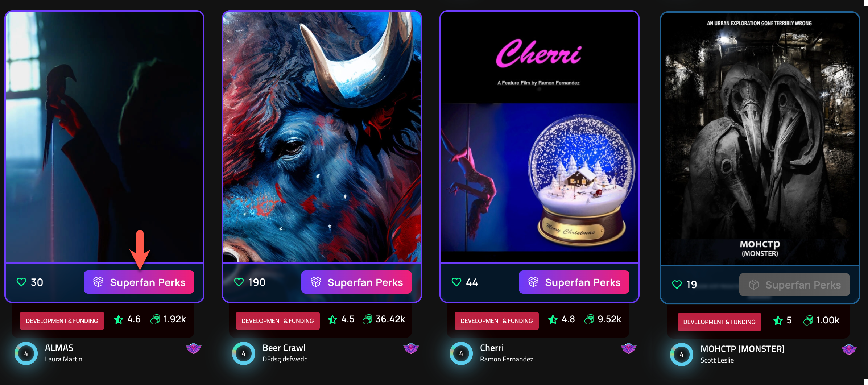The image size is (868, 385).
Task: Open Superfan Perks for Beer Crawl
Action: coord(356,282)
